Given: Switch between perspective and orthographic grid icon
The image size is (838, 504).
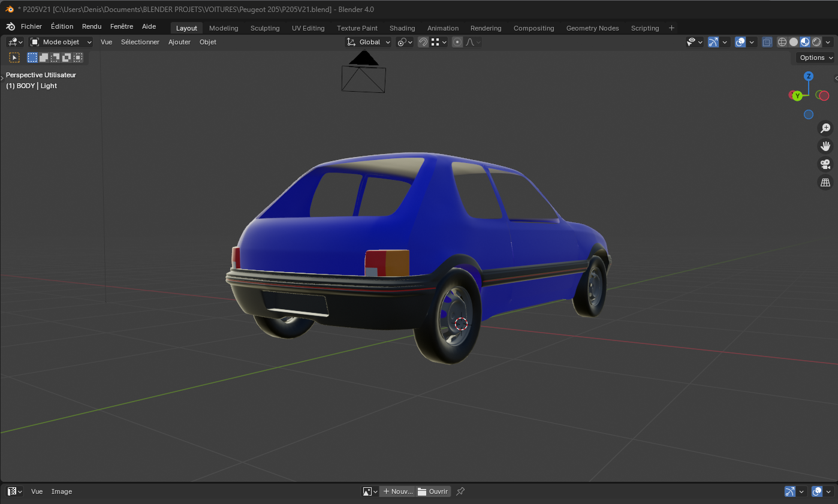Looking at the screenshot, I should pos(825,182).
